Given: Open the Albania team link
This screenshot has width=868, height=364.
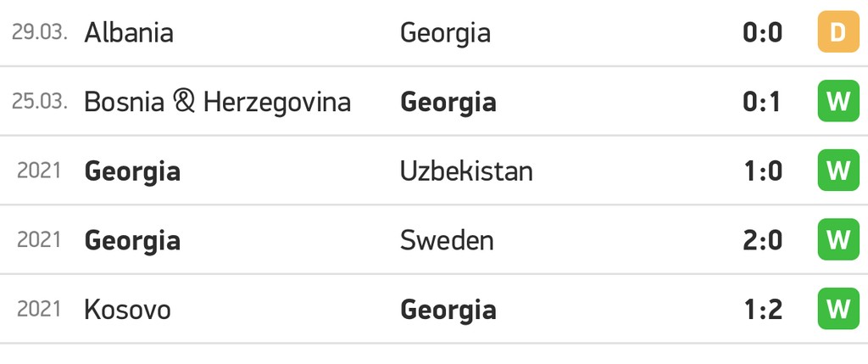Looking at the screenshot, I should click(129, 32).
